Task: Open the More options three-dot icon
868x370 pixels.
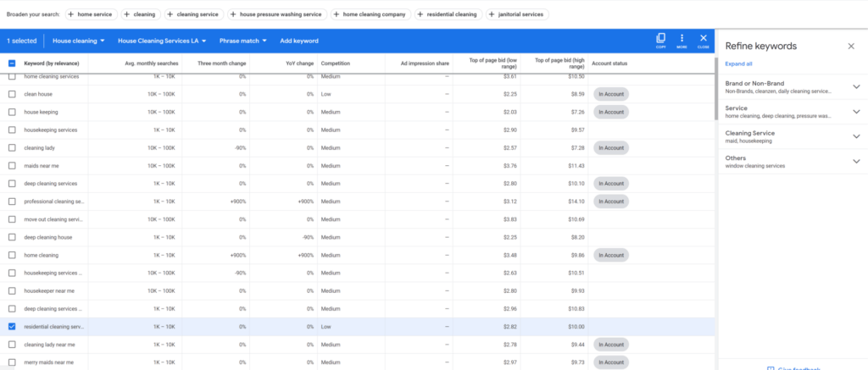Action: click(682, 41)
